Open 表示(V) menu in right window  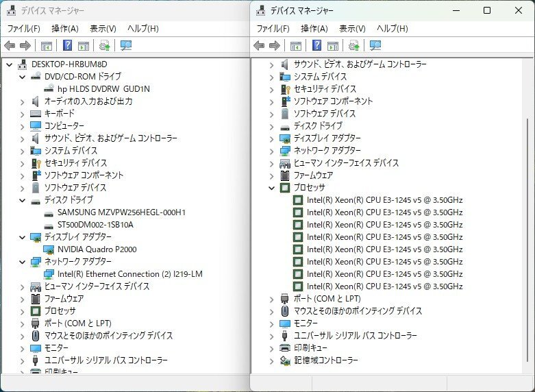click(352, 29)
